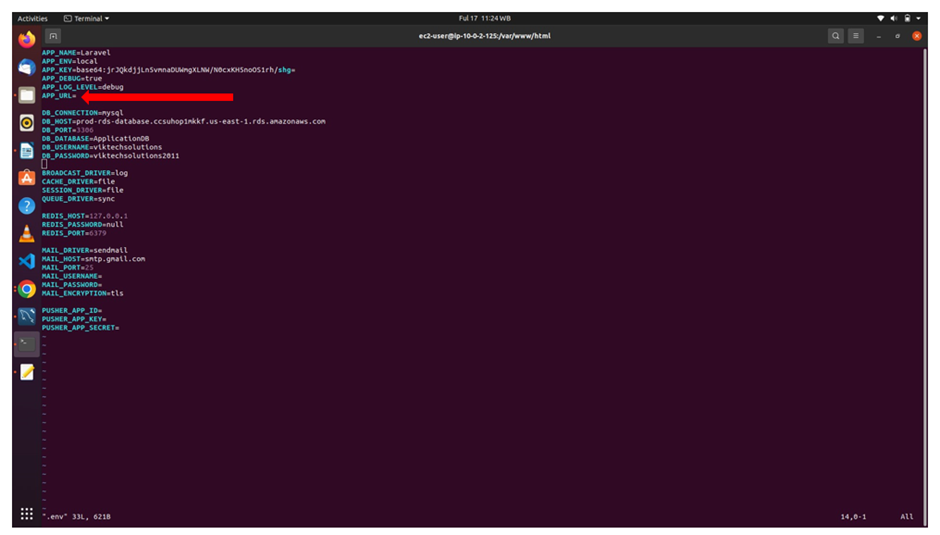The width and height of the screenshot is (940, 535).
Task: Click the REDIS_PORT=6379 line
Action: point(74,233)
